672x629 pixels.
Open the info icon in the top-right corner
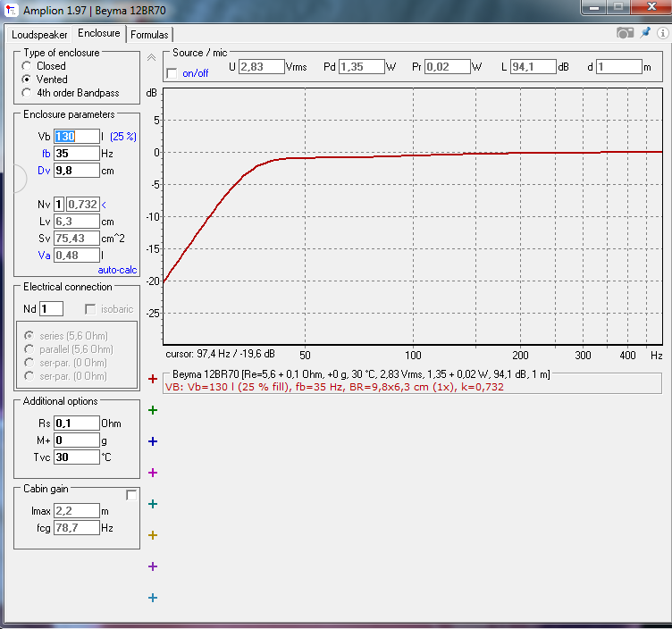point(662,33)
